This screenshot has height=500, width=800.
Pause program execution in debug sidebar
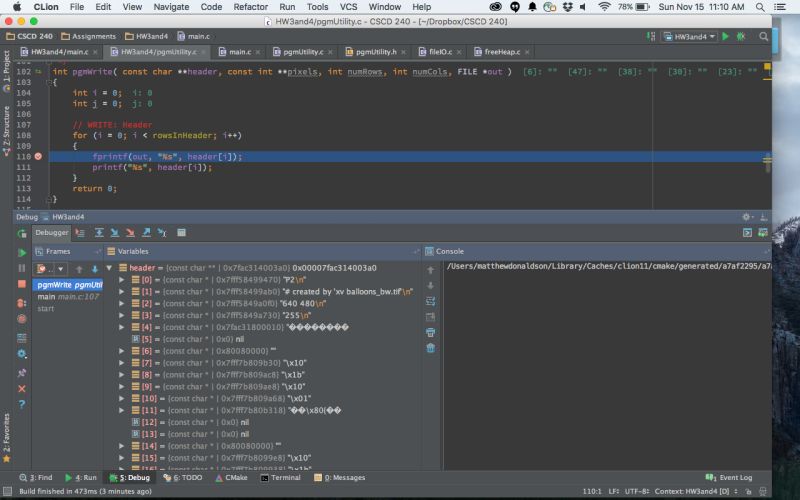[x=22, y=268]
